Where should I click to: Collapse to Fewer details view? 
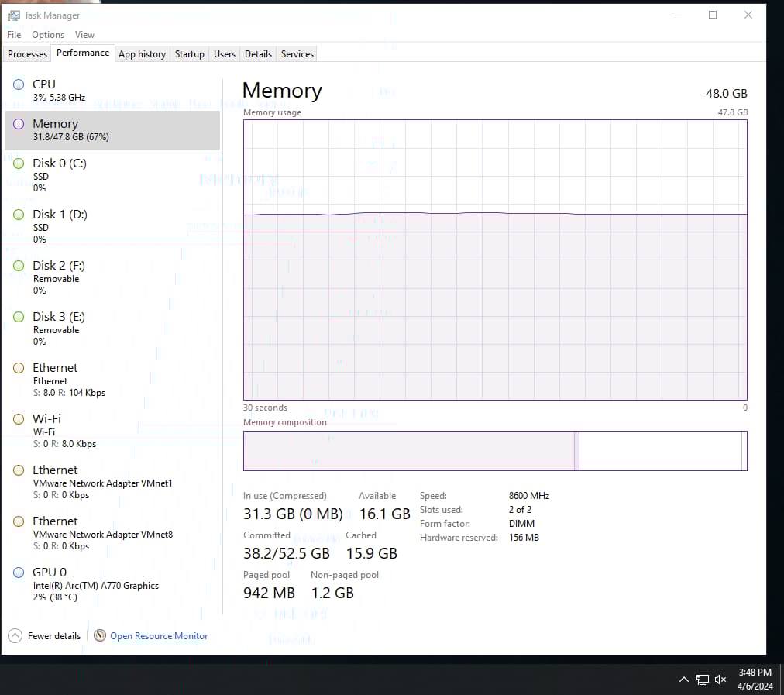pyautogui.click(x=44, y=635)
